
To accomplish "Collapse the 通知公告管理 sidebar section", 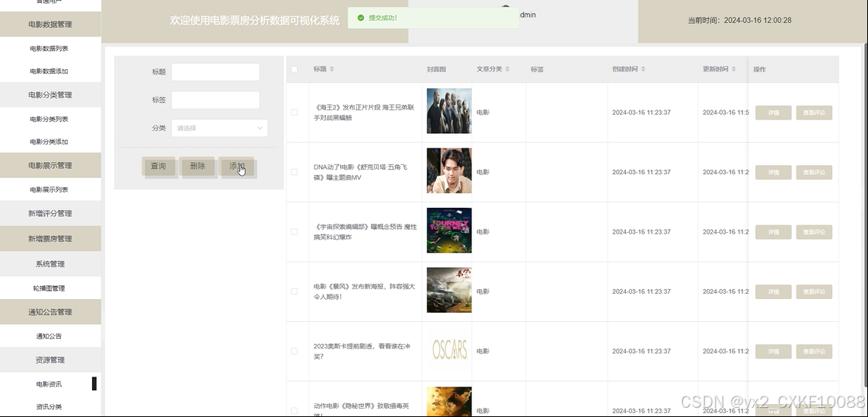I will (50, 312).
